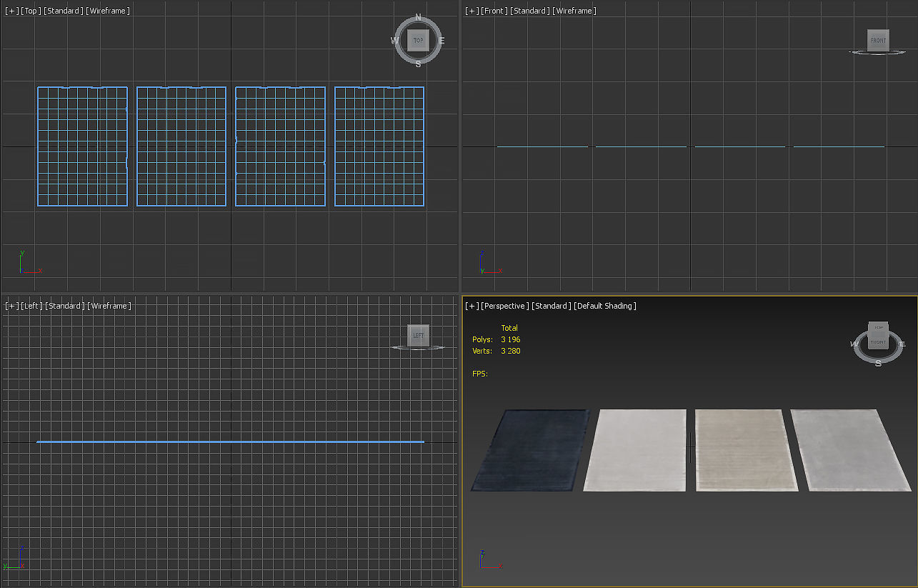918x588 pixels.
Task: Open the [Wireframe] shading menu in Front viewport
Action: click(575, 11)
